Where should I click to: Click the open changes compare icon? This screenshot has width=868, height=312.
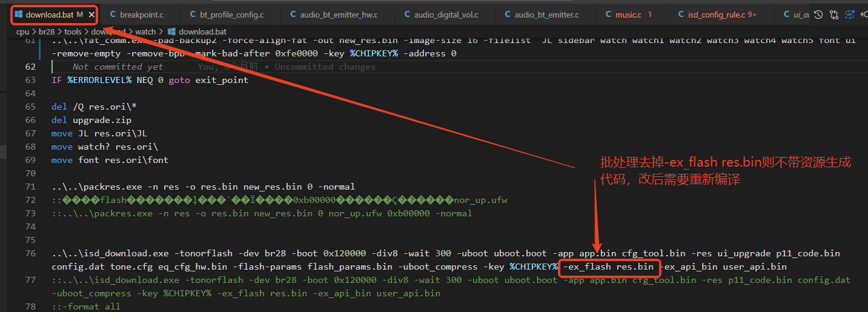[834, 15]
